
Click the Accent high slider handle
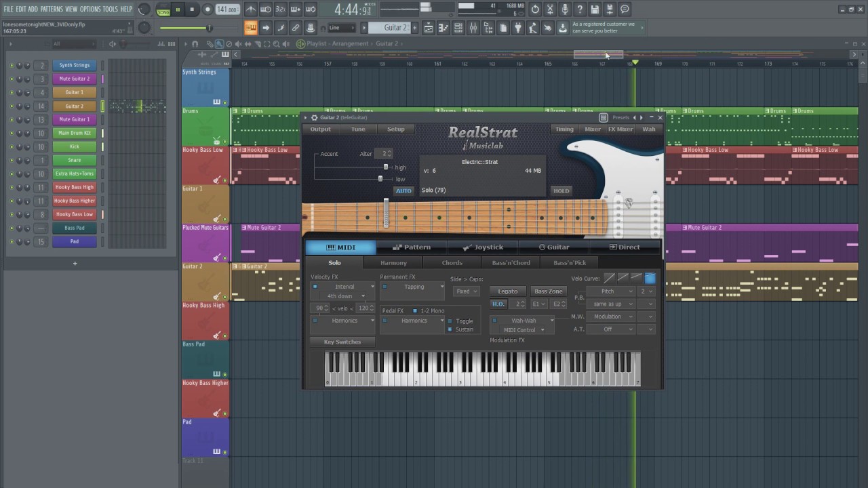(386, 167)
